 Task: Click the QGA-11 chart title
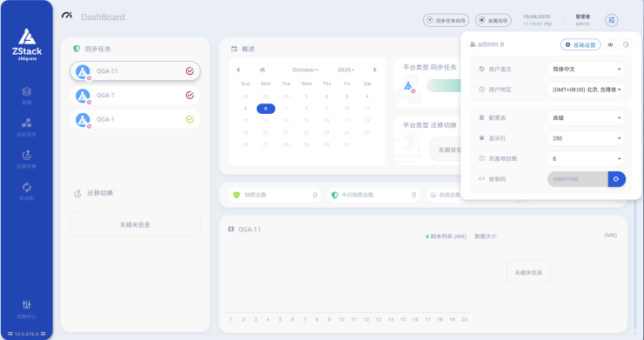(249, 230)
